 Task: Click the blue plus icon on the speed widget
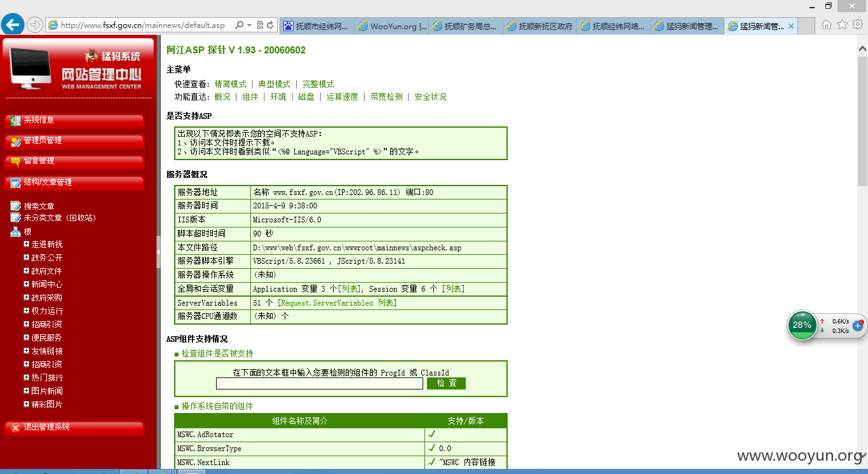858,325
